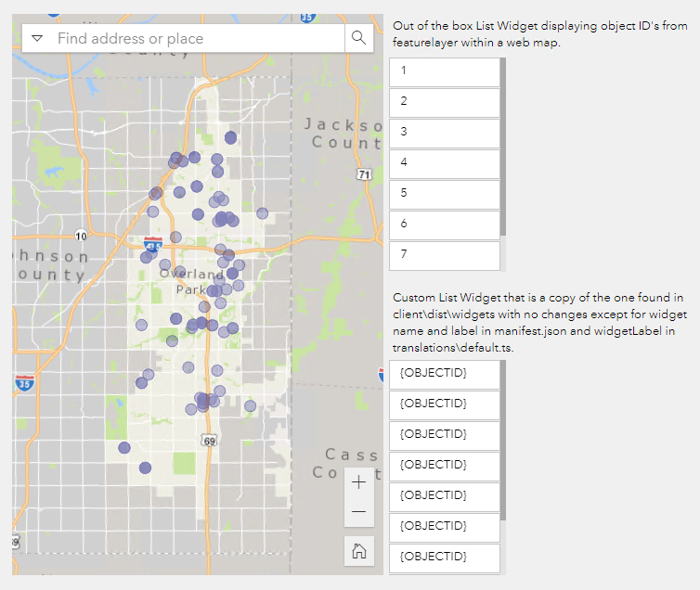700x590 pixels.
Task: Select the first {OBJECTID} list item
Action: 444,374
